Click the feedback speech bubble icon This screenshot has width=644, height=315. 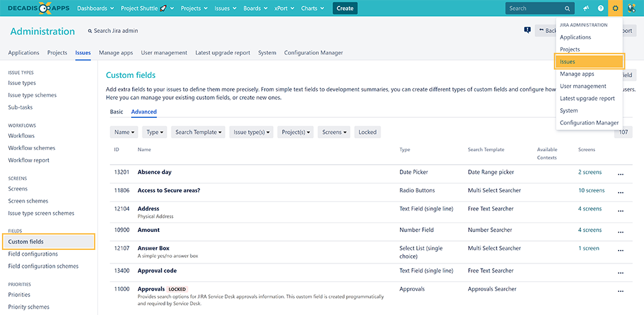[x=527, y=30]
